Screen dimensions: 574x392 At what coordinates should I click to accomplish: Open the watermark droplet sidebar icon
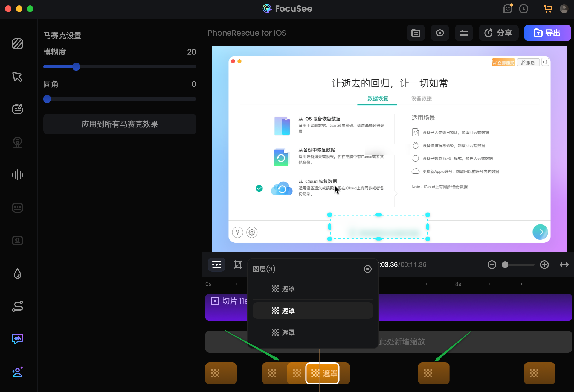(x=18, y=273)
